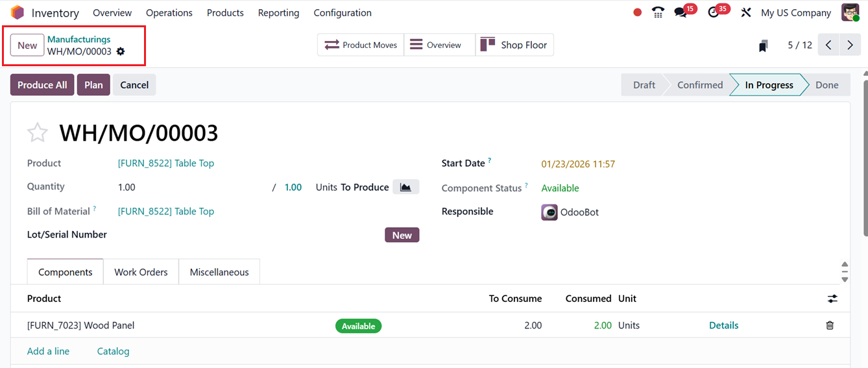Switch to the Work Orders tab
Image resolution: width=868 pixels, height=368 pixels.
[141, 272]
